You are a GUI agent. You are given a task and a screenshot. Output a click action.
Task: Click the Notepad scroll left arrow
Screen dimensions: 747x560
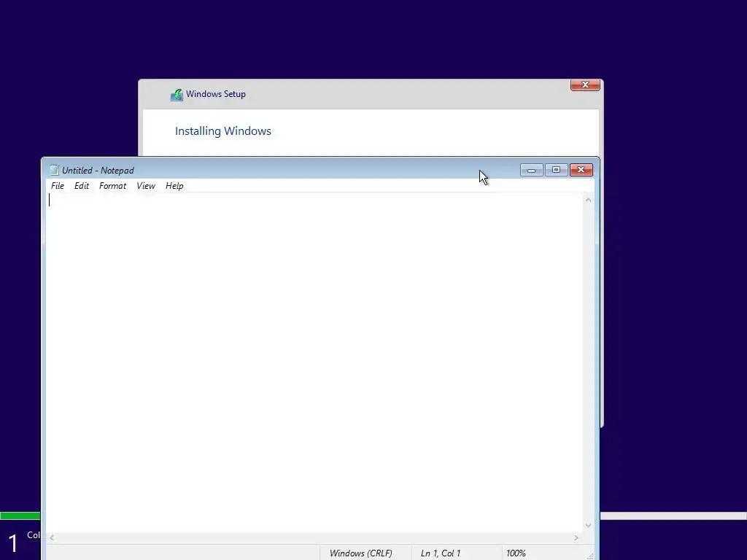52,537
